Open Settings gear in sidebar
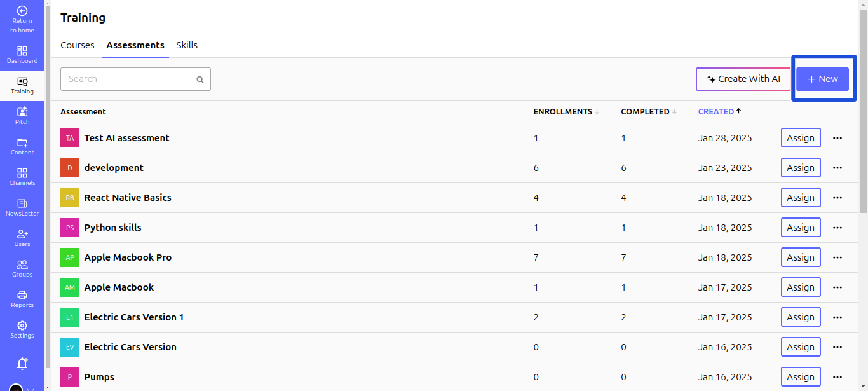Screen dimensions: 868x391 (x=22, y=326)
